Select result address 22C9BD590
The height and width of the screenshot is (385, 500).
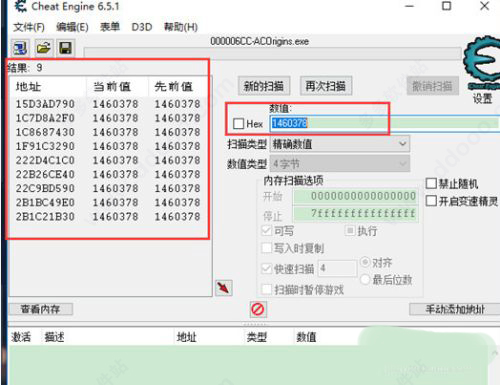45,188
